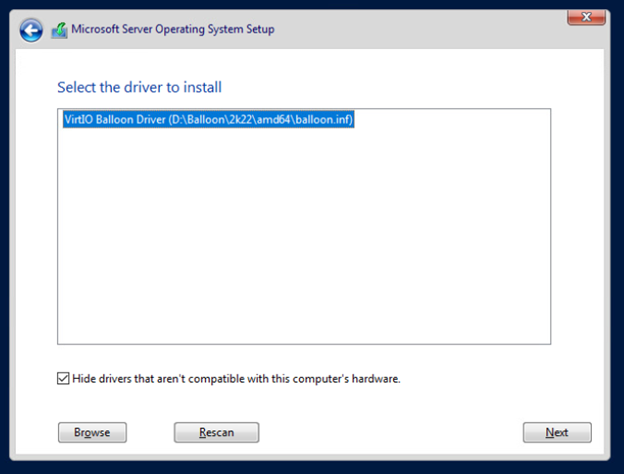
Task: Return to the previous setup page
Action: click(x=31, y=30)
